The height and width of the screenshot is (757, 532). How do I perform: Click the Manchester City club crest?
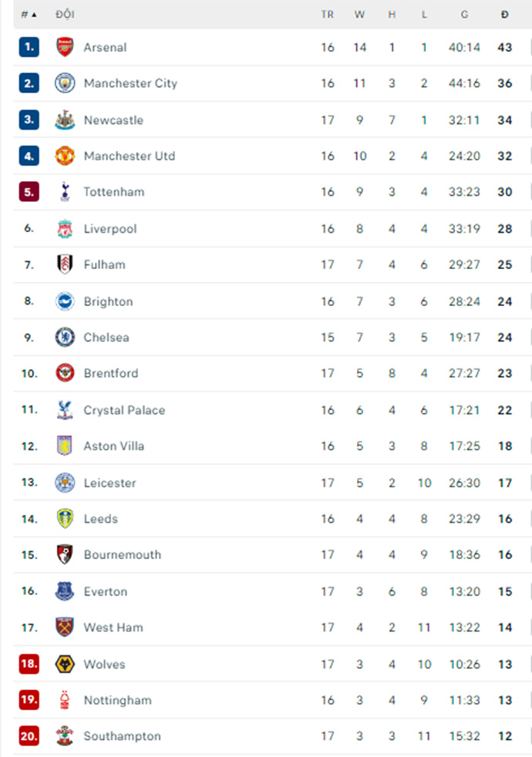coord(65,83)
